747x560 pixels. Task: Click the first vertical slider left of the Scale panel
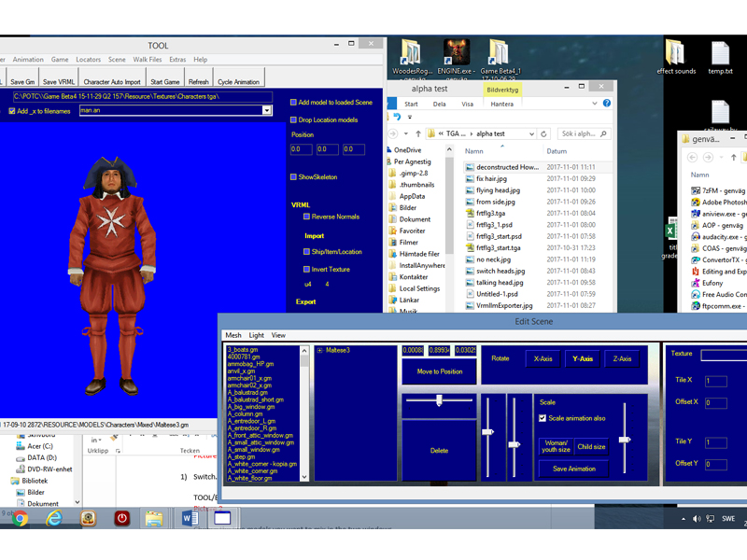tap(487, 436)
